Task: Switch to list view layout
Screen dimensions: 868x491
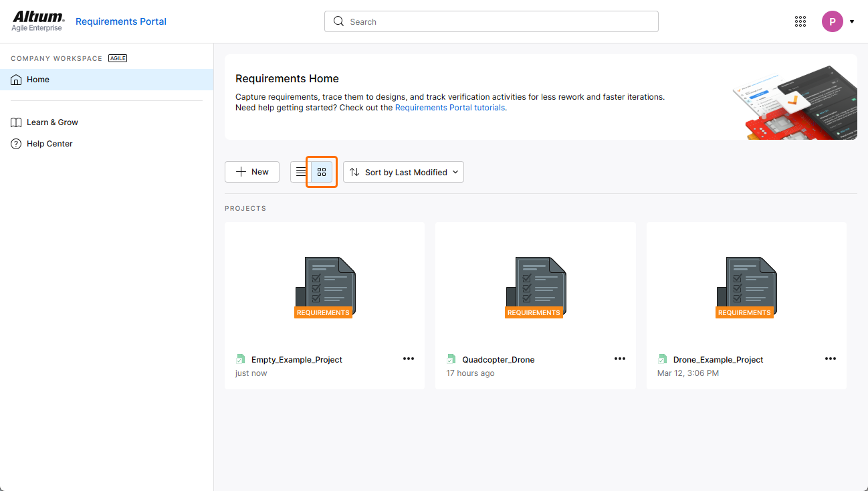Action: click(301, 172)
